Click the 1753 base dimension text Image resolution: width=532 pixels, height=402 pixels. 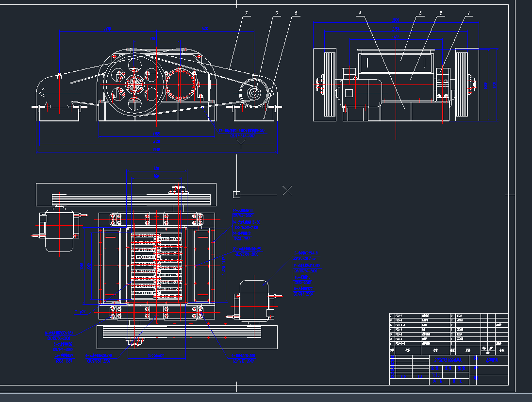click(x=156, y=134)
